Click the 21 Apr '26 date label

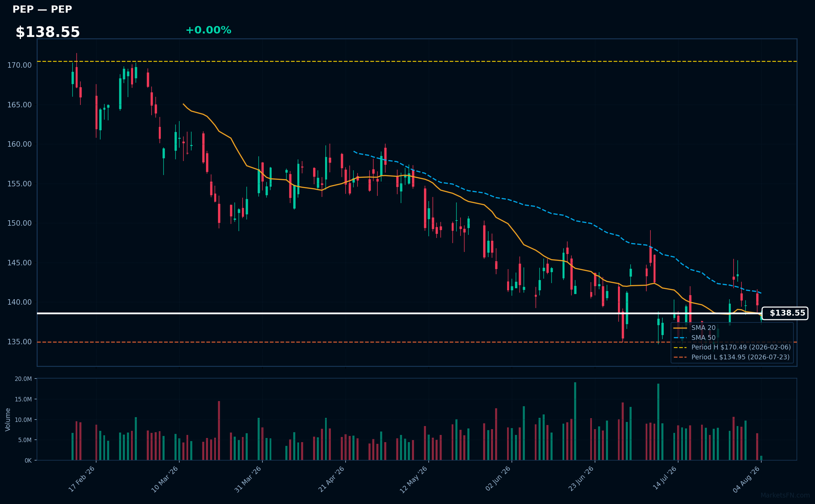pos(331,479)
